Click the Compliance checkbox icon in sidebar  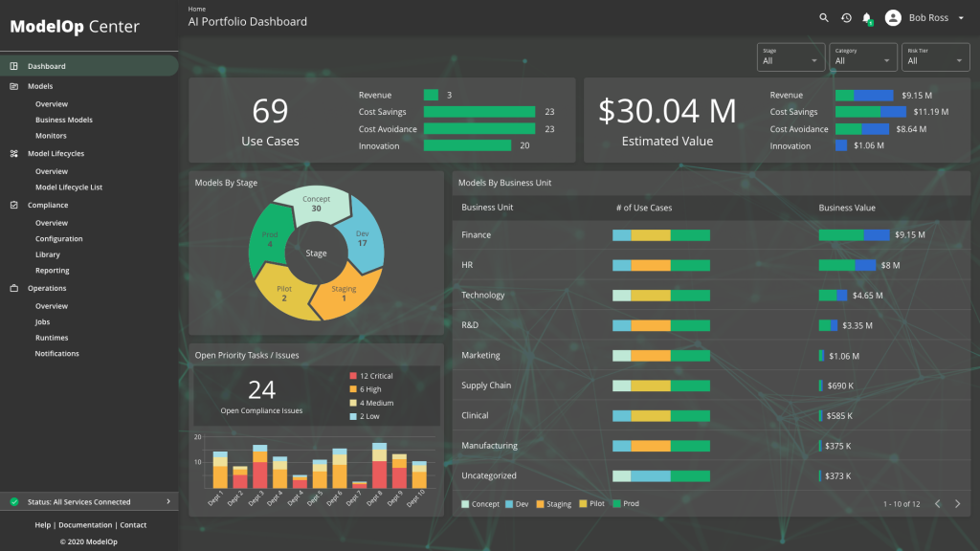pos(14,205)
